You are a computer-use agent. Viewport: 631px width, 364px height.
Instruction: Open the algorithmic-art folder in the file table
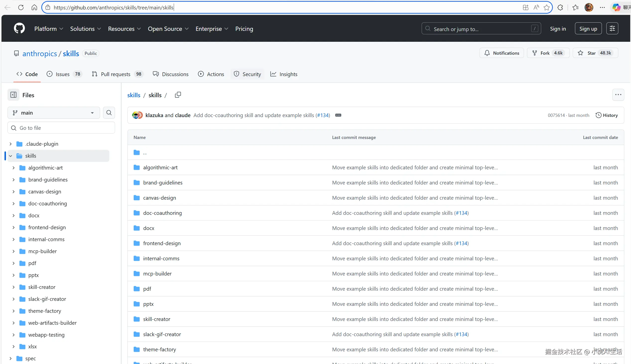click(160, 168)
